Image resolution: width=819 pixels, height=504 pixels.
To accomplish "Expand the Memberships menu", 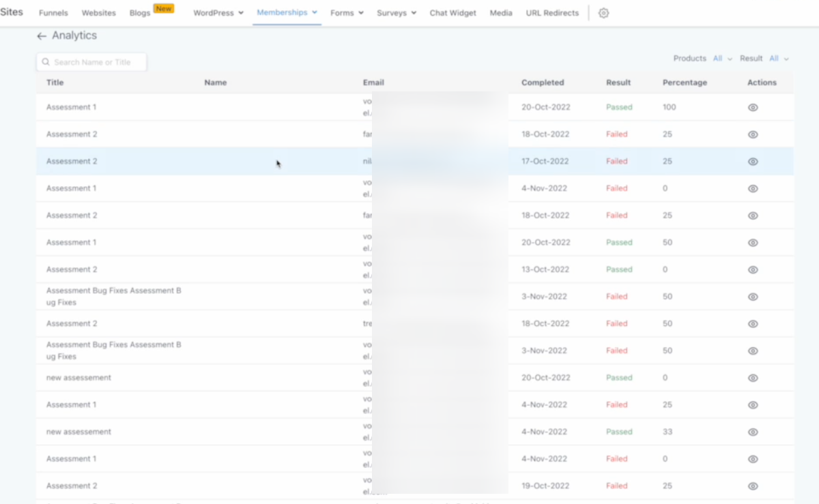I will point(287,12).
